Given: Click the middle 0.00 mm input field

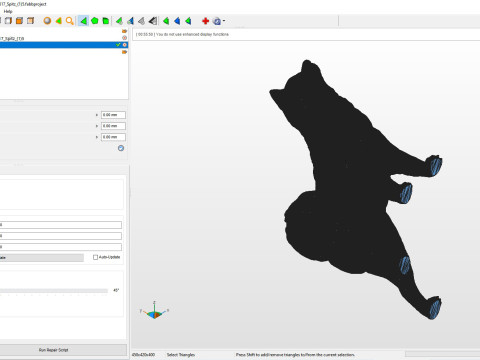Looking at the screenshot, I should click(113, 126).
